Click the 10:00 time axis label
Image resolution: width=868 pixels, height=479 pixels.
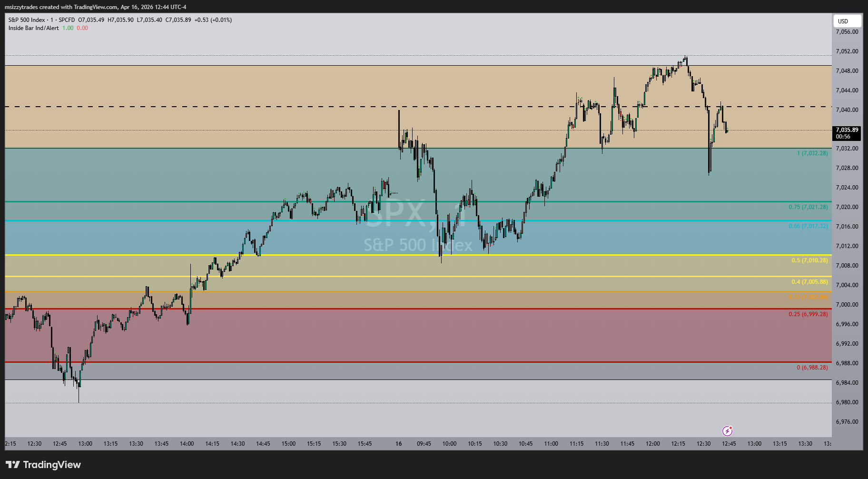pyautogui.click(x=449, y=444)
